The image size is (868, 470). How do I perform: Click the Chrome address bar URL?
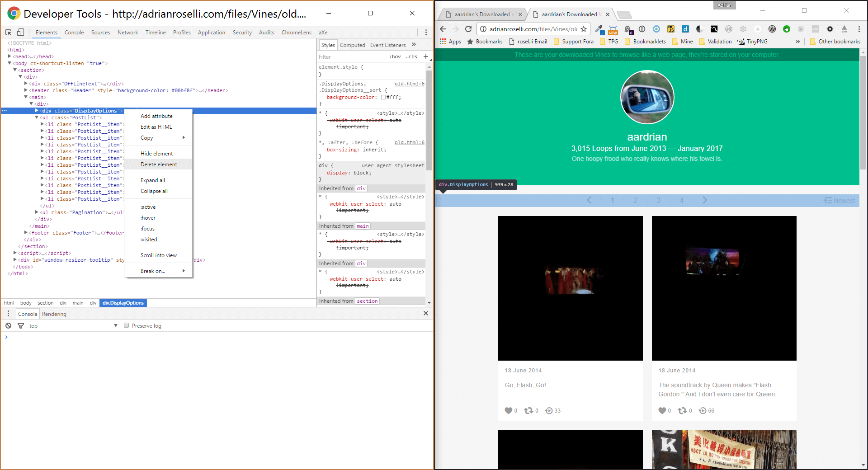[x=533, y=29]
